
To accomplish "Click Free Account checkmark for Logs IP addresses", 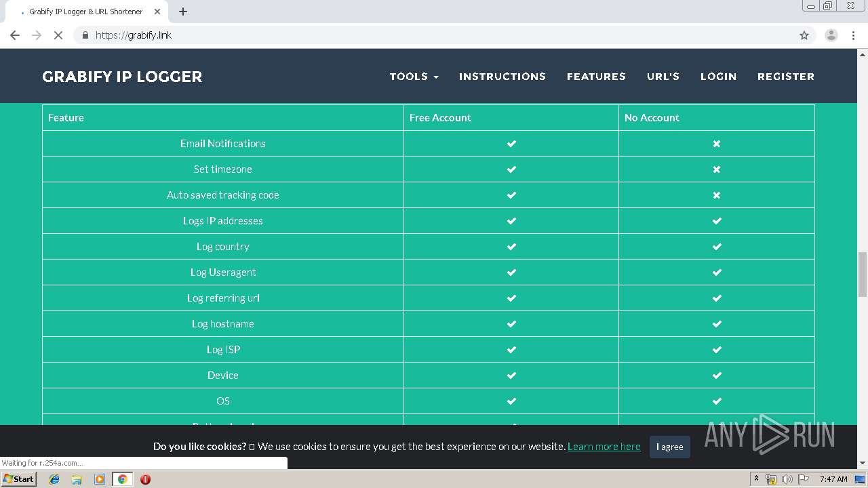I will (512, 221).
